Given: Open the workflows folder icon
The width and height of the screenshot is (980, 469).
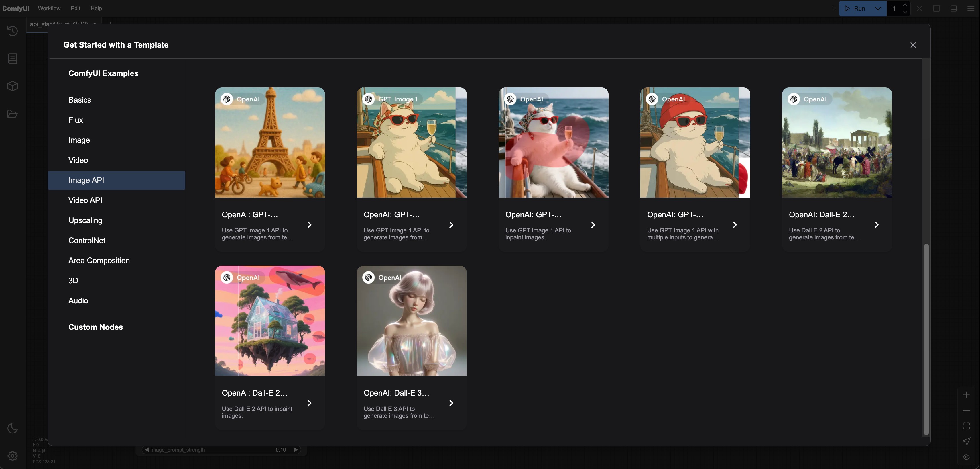Looking at the screenshot, I should click(13, 114).
